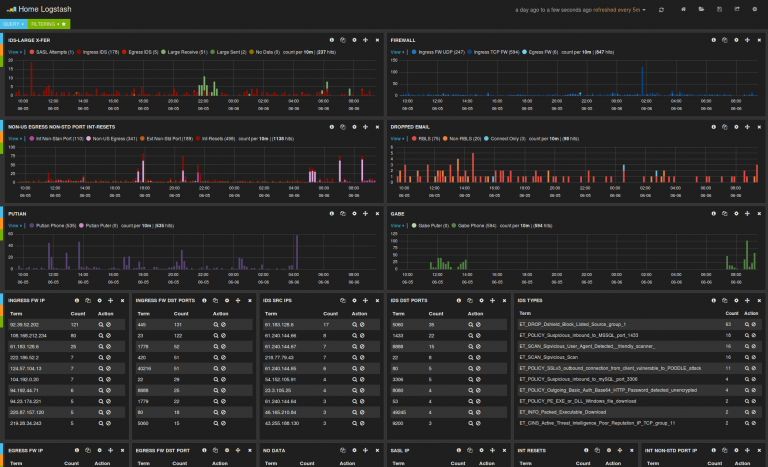
Task: Expand View options on the NON-US EGRESS panel
Action: [x=15, y=139]
